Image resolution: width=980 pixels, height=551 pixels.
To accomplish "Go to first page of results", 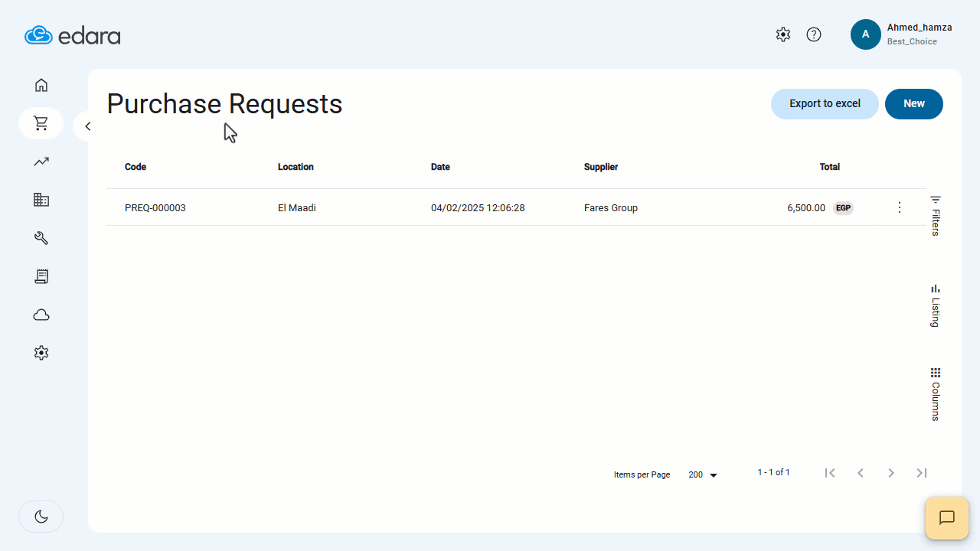I will point(830,473).
